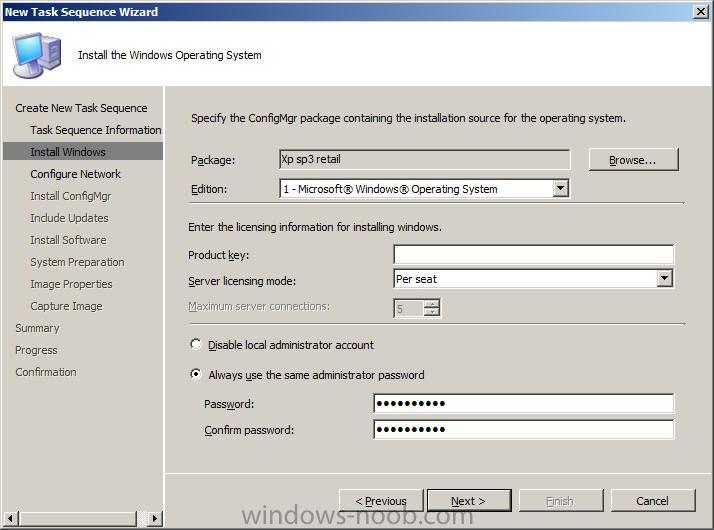Select the Summary step in sidebar

pyautogui.click(x=37, y=328)
